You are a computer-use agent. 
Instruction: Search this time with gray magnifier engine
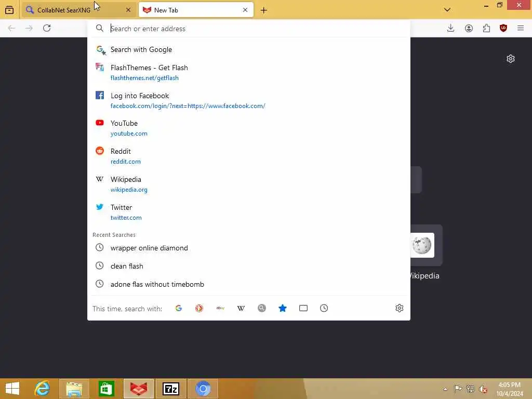point(262,308)
